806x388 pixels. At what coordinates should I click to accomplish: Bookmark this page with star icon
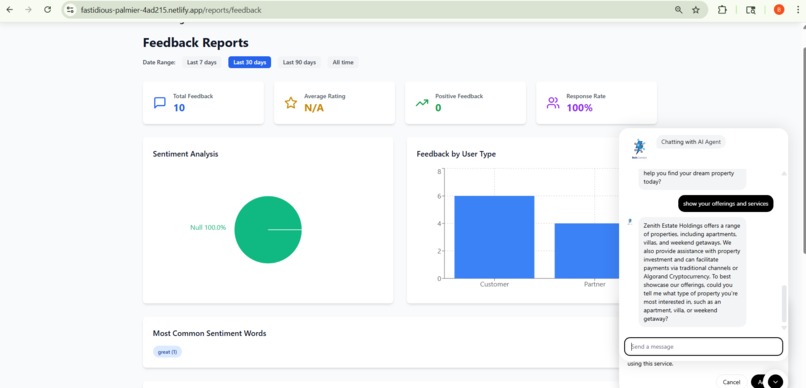click(695, 10)
